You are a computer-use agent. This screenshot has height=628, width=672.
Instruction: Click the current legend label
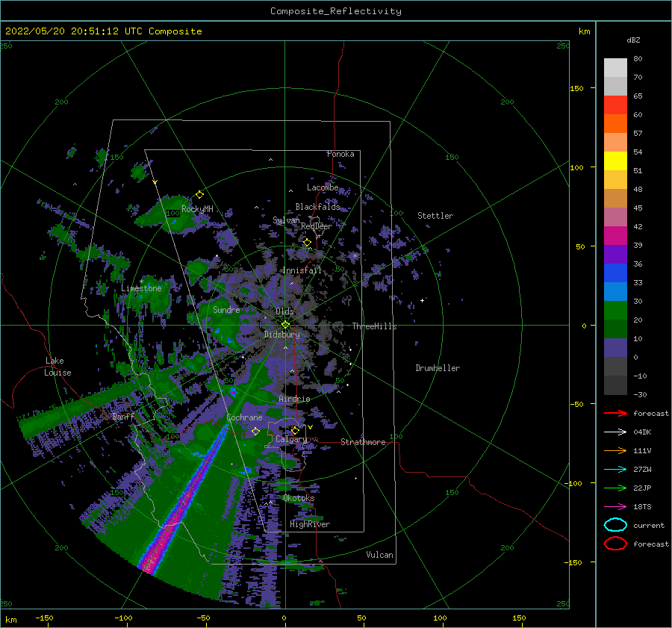click(x=649, y=526)
